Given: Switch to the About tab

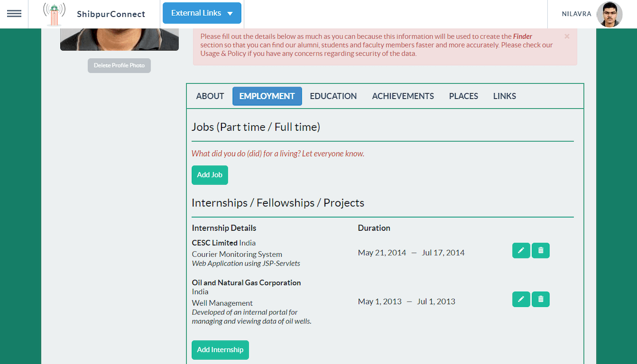Looking at the screenshot, I should click(210, 96).
